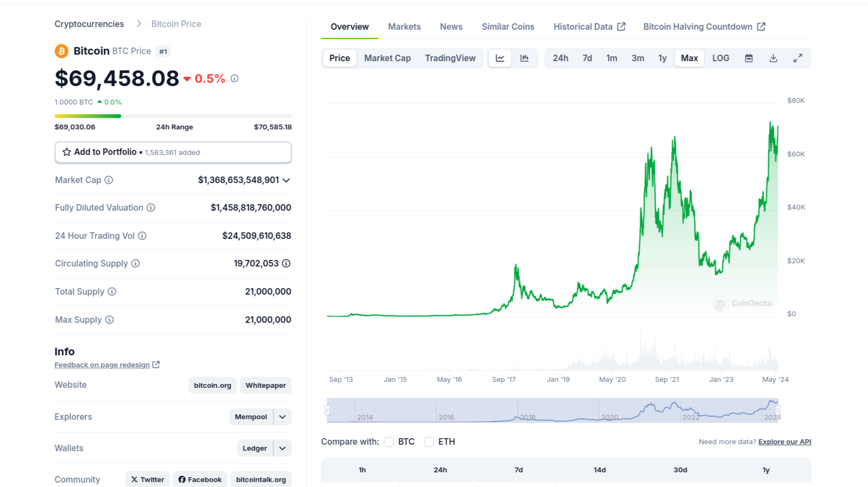Open the Ledger wallet button

255,449
